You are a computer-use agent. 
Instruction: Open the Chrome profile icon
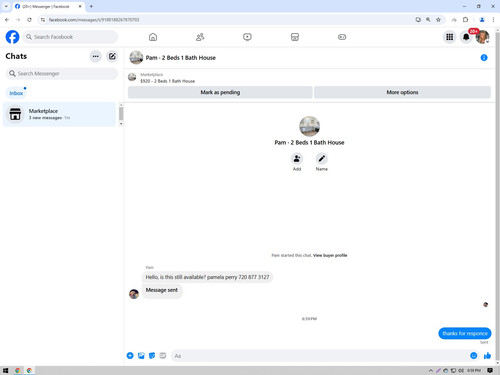click(x=482, y=20)
